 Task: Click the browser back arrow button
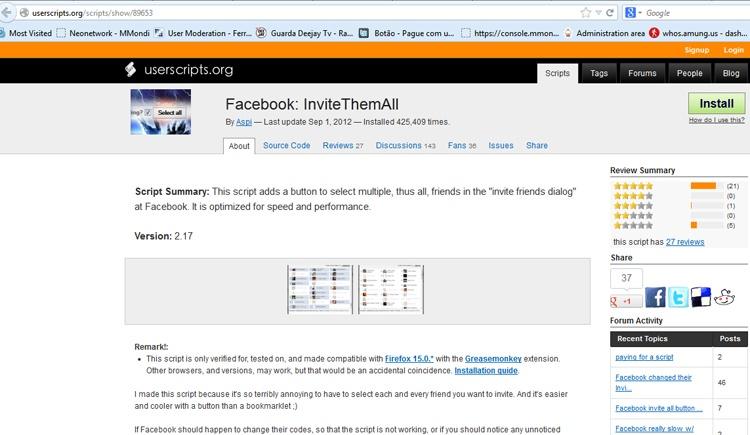pos(6,12)
